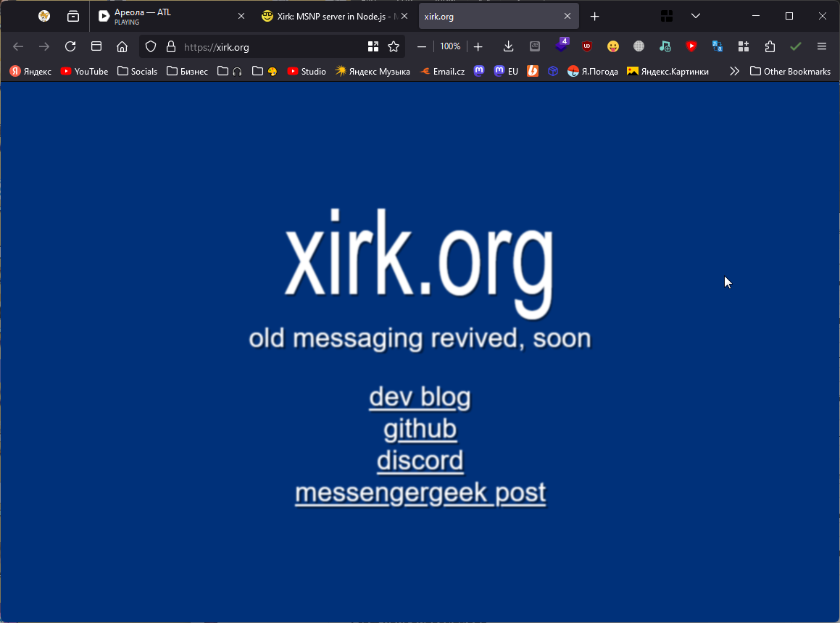Reset zoom via the 100% indicator

point(450,46)
